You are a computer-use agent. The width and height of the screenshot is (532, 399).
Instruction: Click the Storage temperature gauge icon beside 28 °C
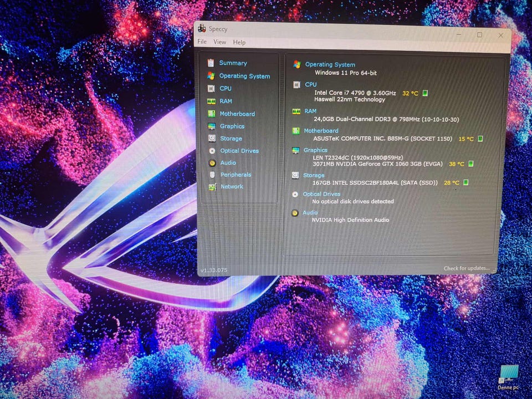coord(466,182)
